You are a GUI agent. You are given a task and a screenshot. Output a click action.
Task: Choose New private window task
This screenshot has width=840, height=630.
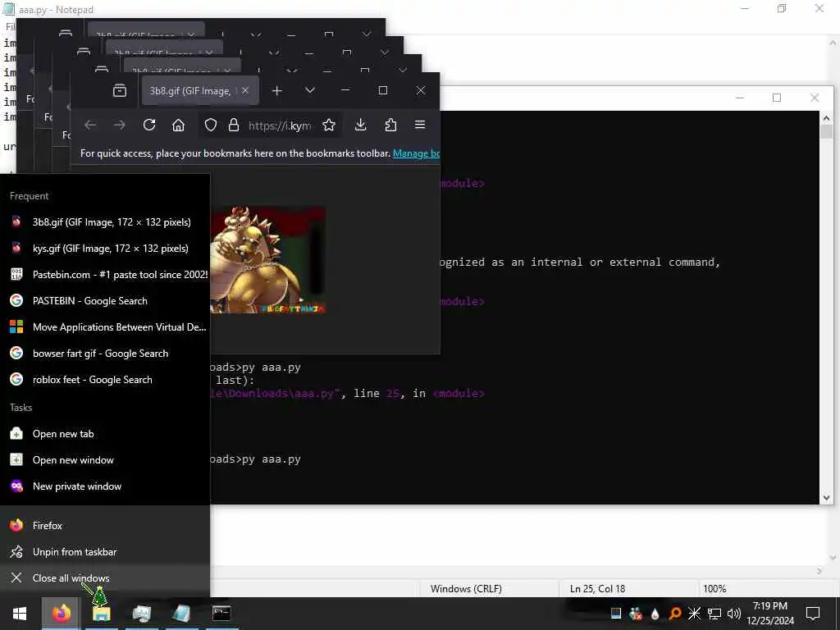click(105, 486)
